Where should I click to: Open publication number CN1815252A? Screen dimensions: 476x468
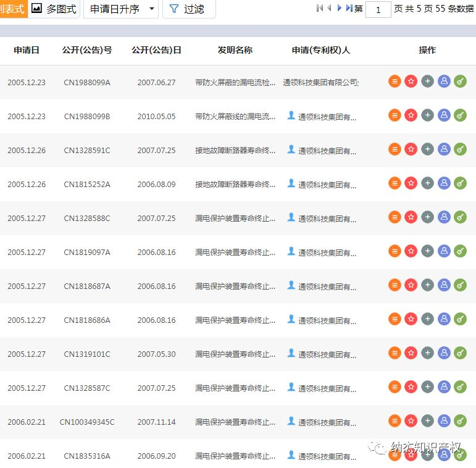(87, 185)
